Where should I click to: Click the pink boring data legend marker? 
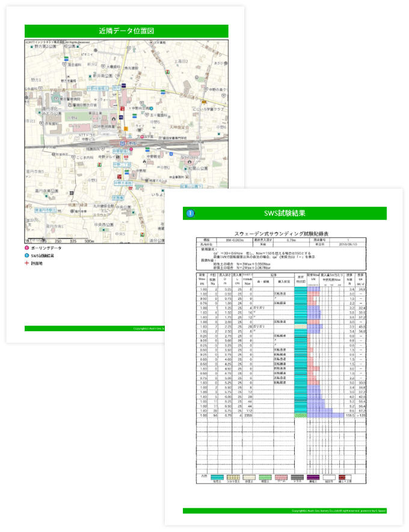27,248
